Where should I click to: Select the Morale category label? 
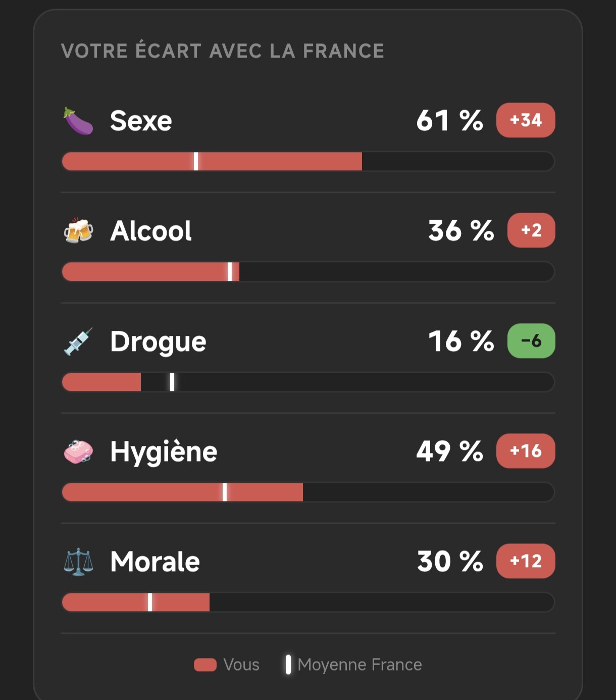coord(155,562)
